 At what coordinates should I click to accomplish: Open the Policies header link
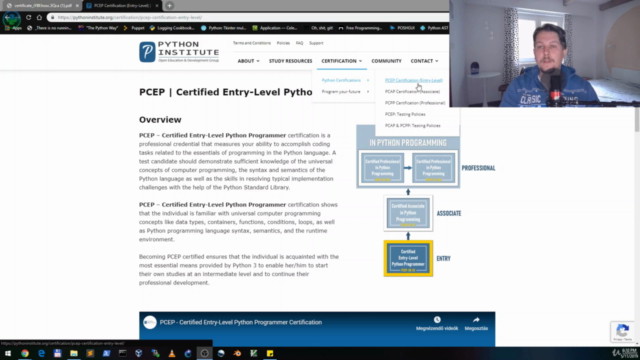(x=283, y=43)
